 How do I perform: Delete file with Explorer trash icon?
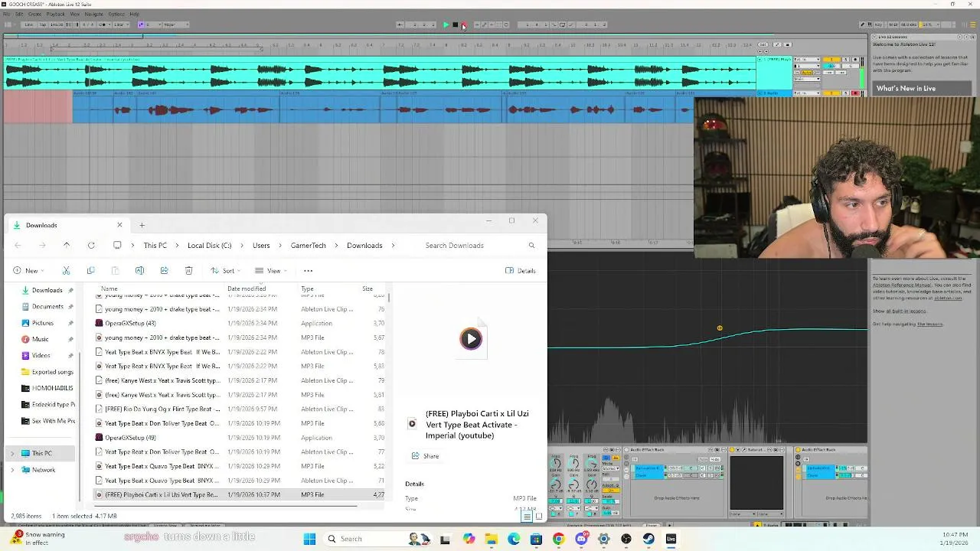coord(188,271)
